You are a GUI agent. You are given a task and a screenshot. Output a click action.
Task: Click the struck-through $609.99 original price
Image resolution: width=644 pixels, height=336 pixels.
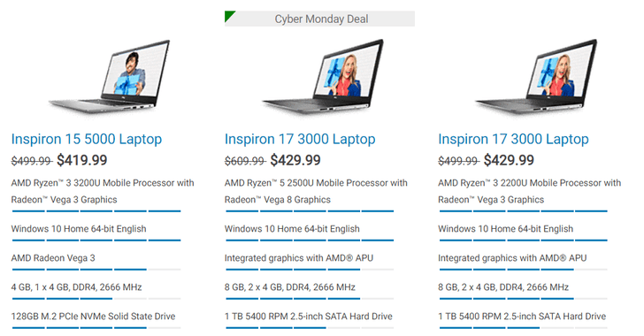tap(245, 161)
